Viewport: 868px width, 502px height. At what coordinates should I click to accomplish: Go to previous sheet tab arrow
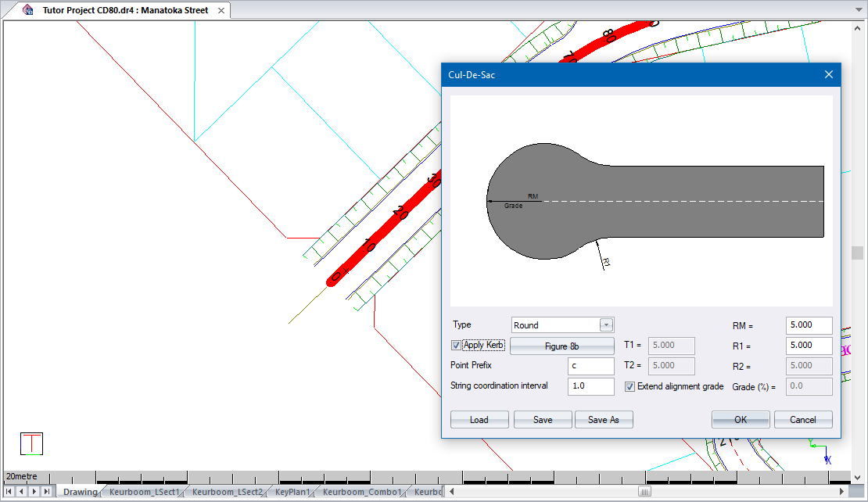coord(21,492)
